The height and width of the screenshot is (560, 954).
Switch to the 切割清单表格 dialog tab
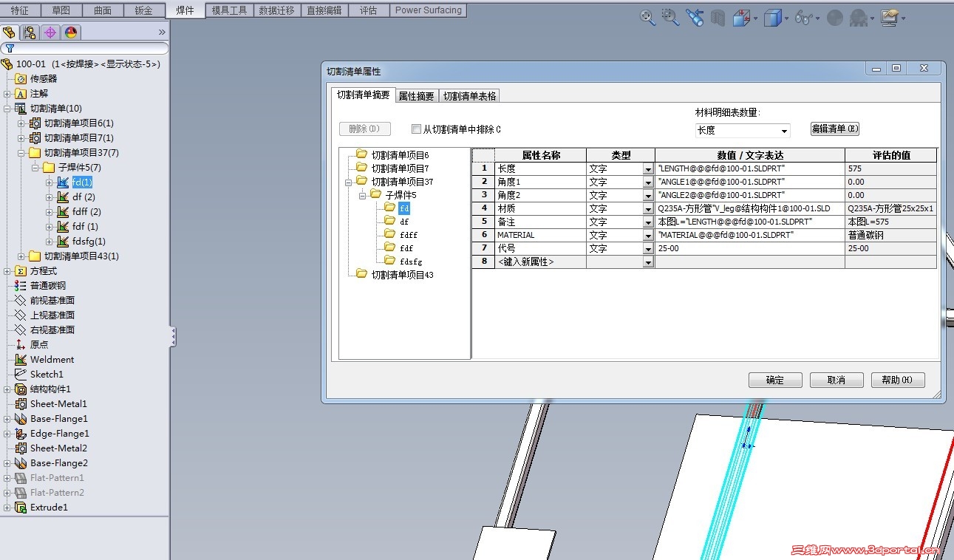(470, 96)
